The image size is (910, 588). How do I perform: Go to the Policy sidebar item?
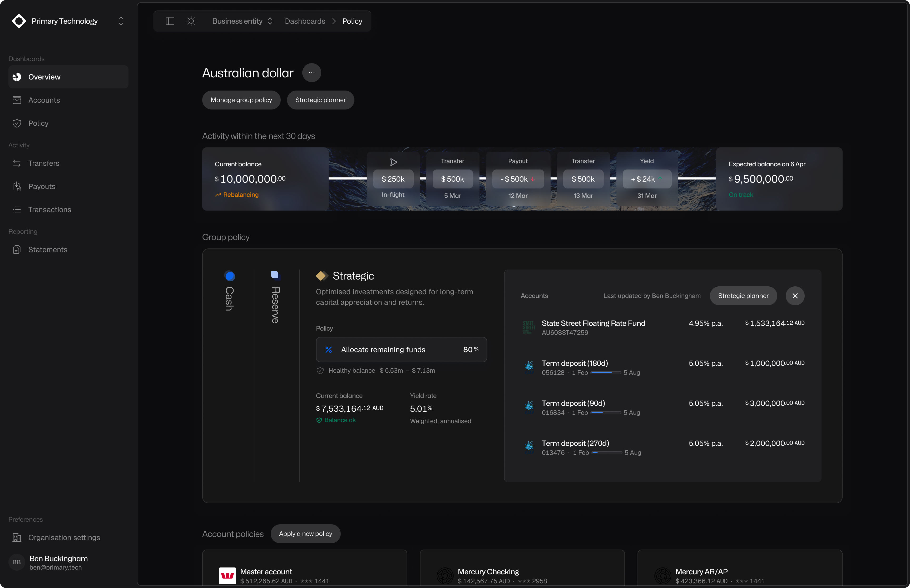click(x=38, y=123)
